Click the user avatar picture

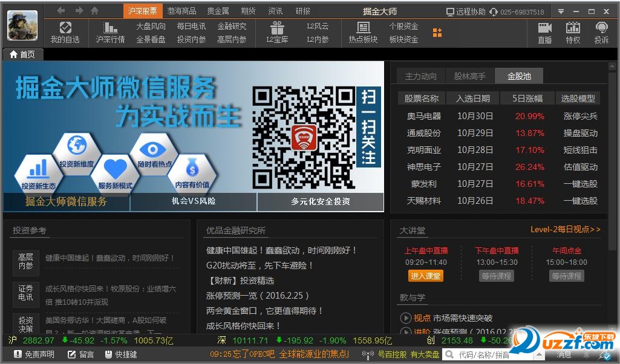[x=22, y=25]
